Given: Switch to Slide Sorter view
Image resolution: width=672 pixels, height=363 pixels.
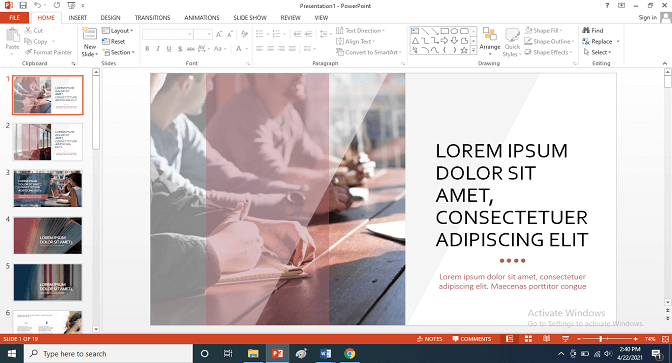Looking at the screenshot, I should [x=528, y=339].
